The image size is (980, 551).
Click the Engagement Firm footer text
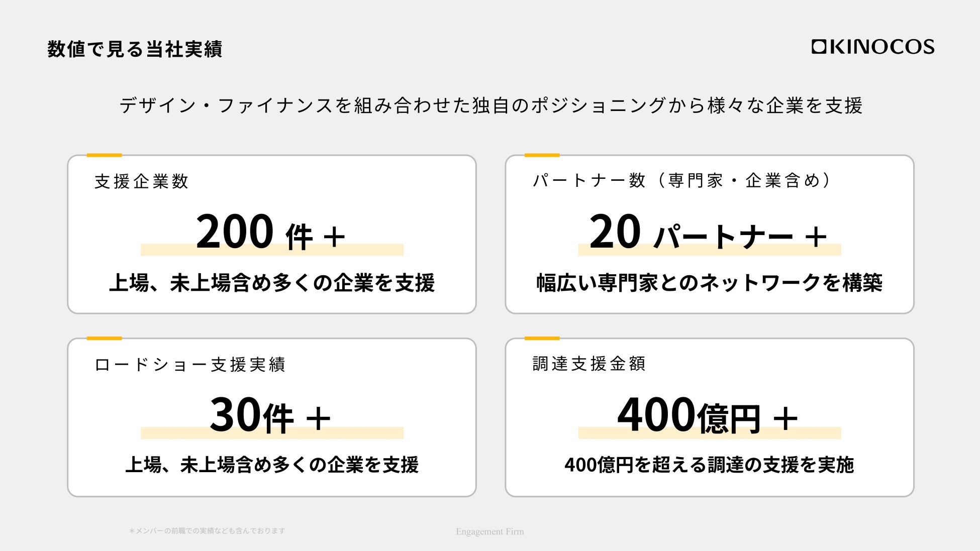pyautogui.click(x=489, y=531)
